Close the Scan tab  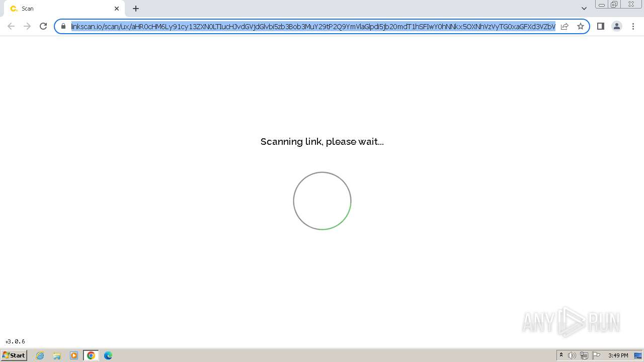(x=117, y=9)
